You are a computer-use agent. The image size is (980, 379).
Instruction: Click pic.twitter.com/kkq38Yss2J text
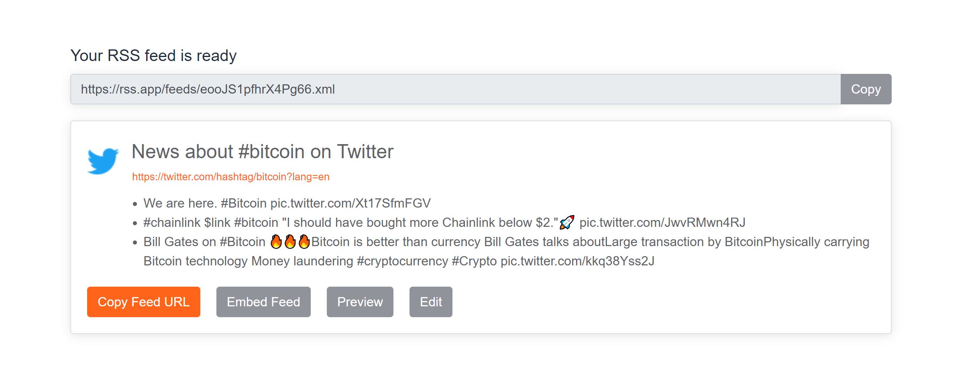point(578,261)
